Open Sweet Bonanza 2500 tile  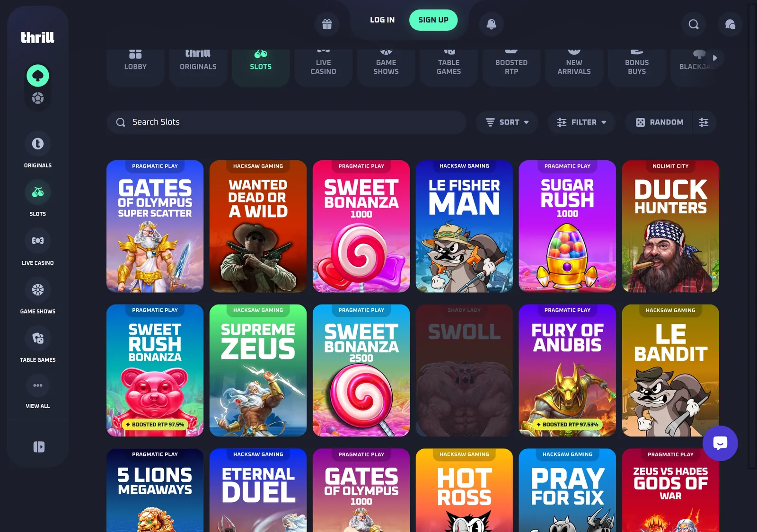click(361, 370)
